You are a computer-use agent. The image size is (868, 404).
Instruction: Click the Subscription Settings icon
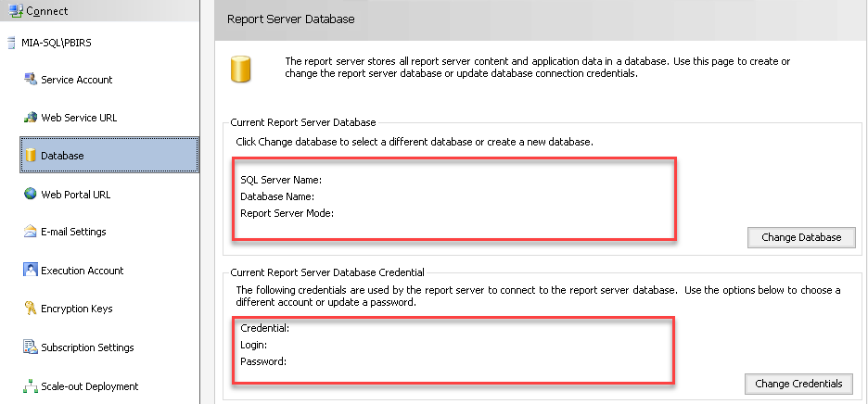point(31,347)
